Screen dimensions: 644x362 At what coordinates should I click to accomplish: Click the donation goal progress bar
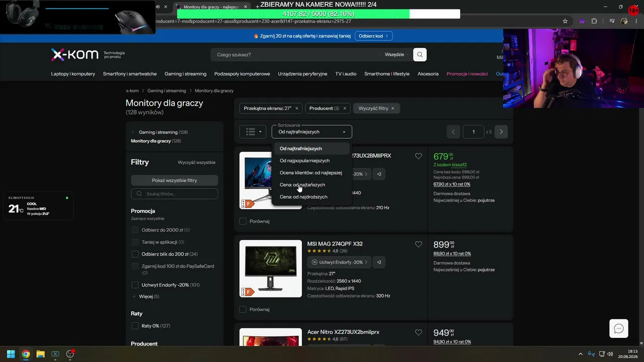tap(318, 14)
